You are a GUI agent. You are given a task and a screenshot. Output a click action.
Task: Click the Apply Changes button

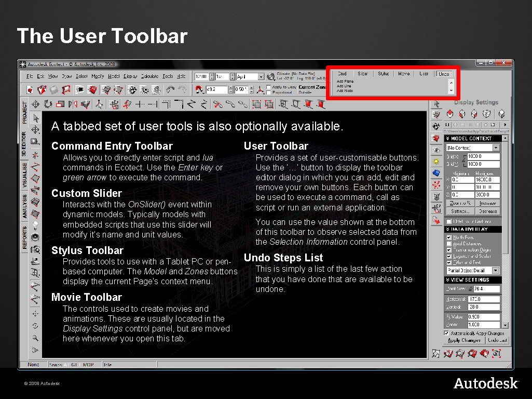click(464, 340)
